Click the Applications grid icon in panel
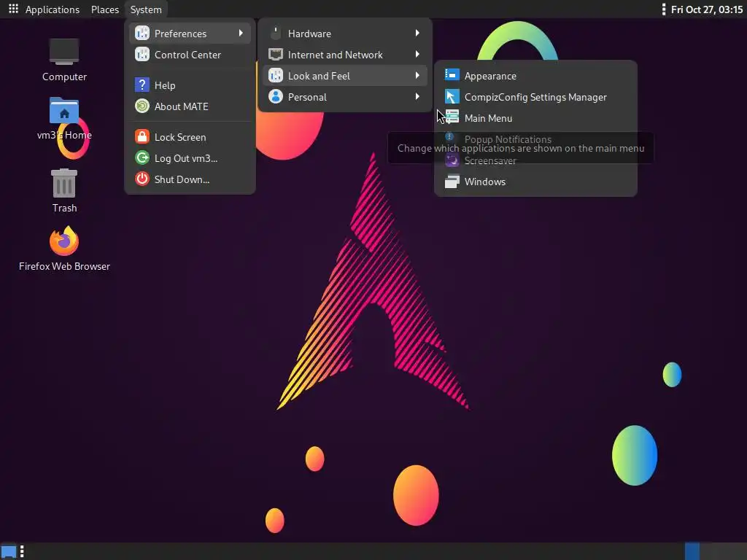The height and width of the screenshot is (560, 747). [x=13, y=9]
